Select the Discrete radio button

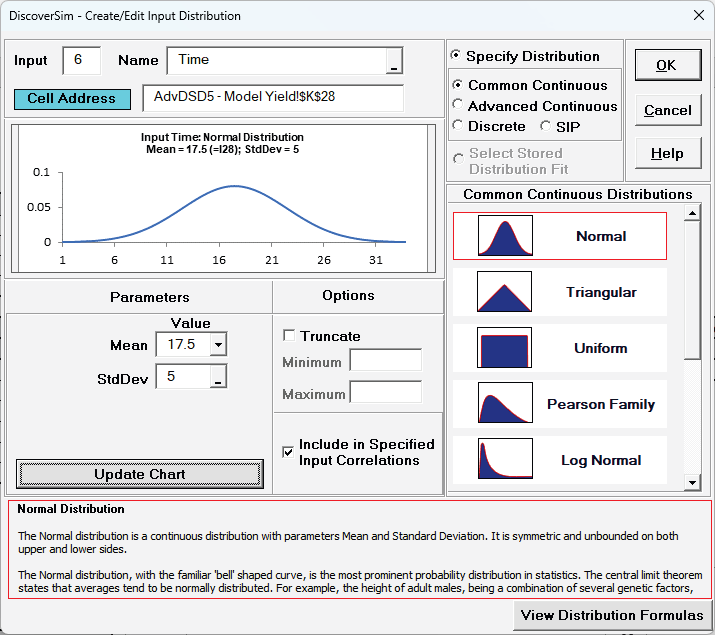(x=459, y=126)
